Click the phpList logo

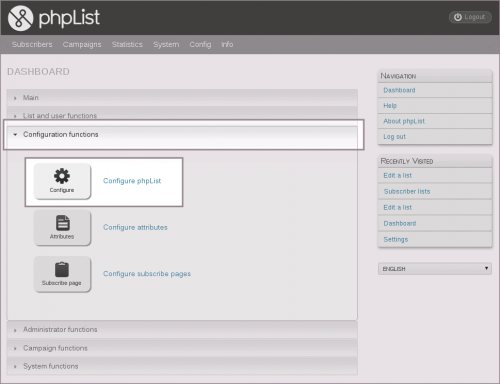click(x=54, y=18)
